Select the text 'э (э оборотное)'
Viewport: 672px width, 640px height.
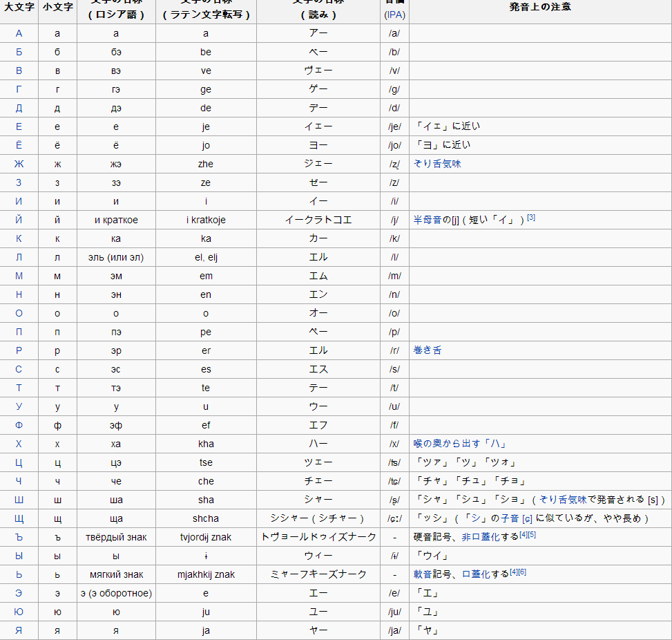tap(116, 593)
